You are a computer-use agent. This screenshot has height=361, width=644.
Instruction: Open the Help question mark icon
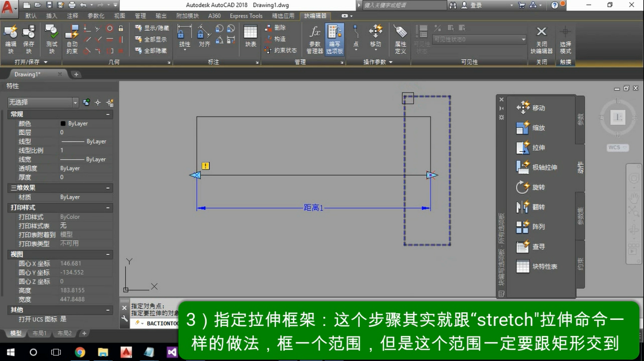click(x=555, y=5)
